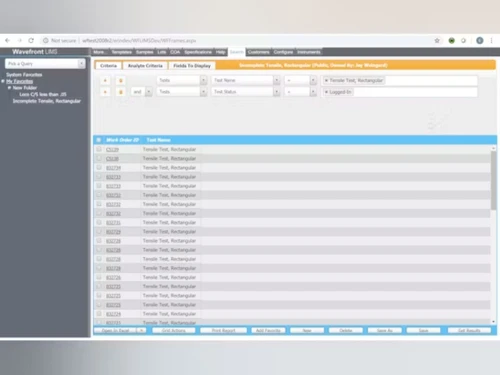Click the browser forward arrow
500x375 pixels.
[x=19, y=41]
